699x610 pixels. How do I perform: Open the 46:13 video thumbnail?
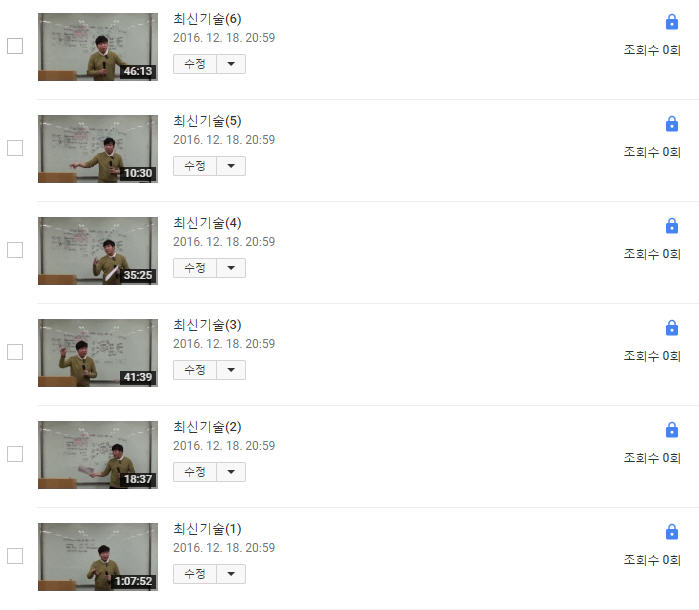click(98, 47)
